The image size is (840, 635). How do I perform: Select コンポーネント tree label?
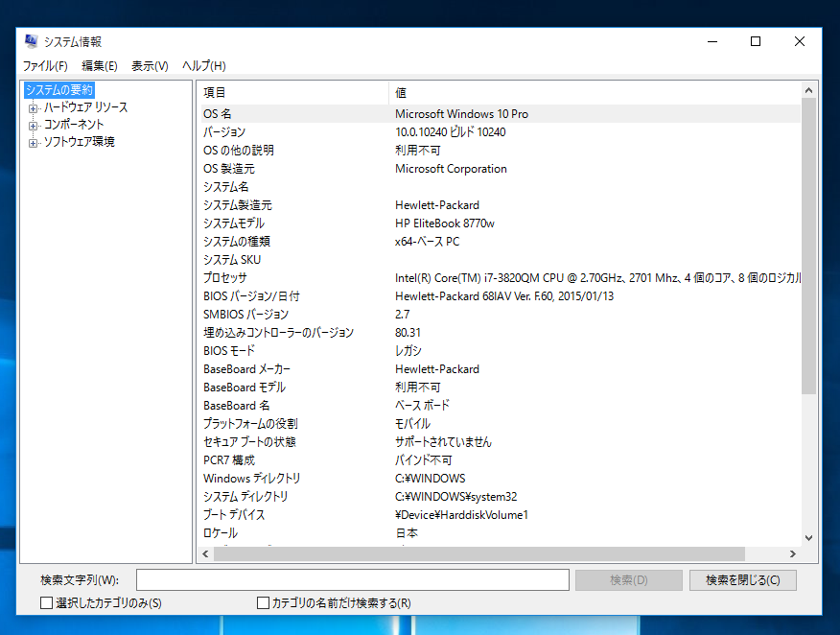click(74, 125)
